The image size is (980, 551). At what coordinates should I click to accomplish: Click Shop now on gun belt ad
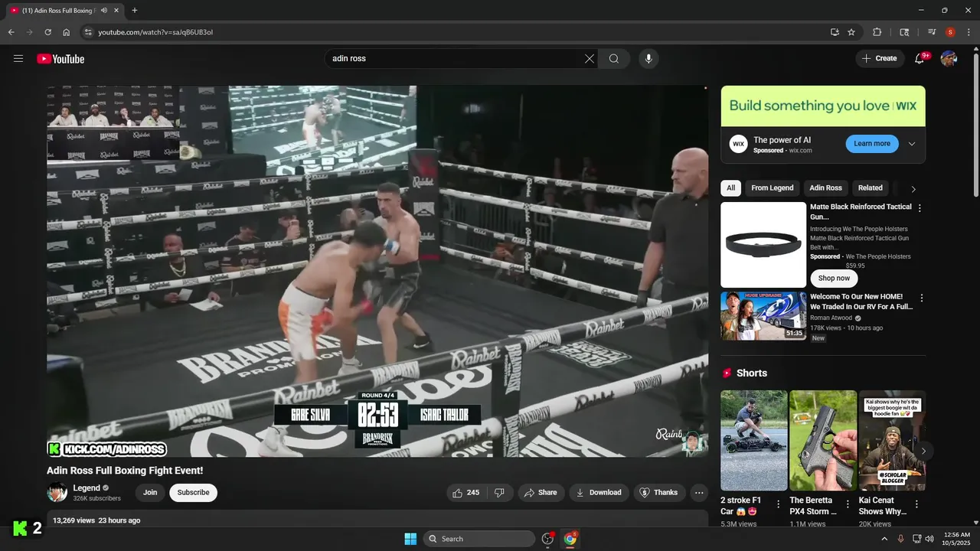pos(834,279)
